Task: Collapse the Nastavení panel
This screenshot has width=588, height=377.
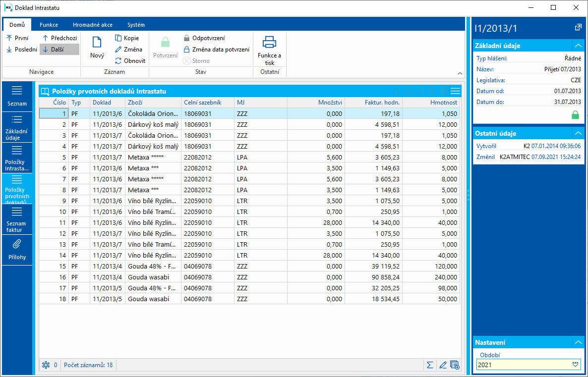Action: click(x=578, y=342)
